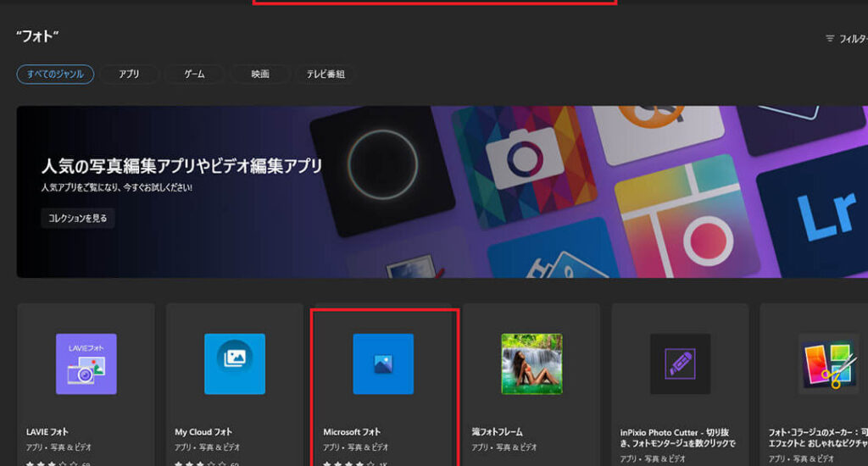The height and width of the screenshot is (466, 868).
Task: Select the すべてのジャンル filter chip
Action: point(55,75)
